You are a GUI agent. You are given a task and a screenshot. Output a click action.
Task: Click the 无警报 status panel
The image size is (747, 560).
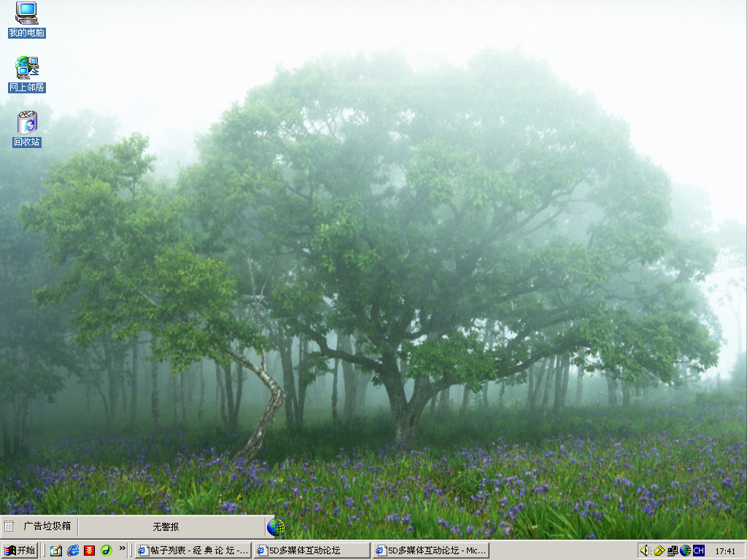[x=171, y=526]
